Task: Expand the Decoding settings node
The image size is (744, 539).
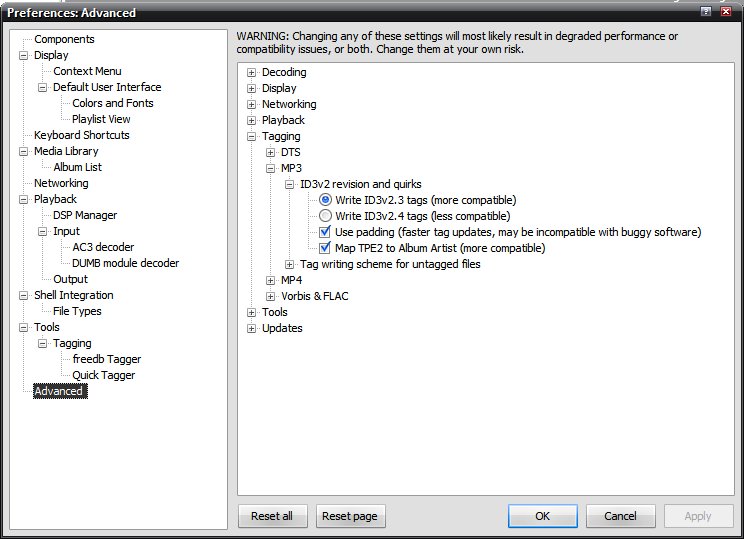Action: (252, 72)
